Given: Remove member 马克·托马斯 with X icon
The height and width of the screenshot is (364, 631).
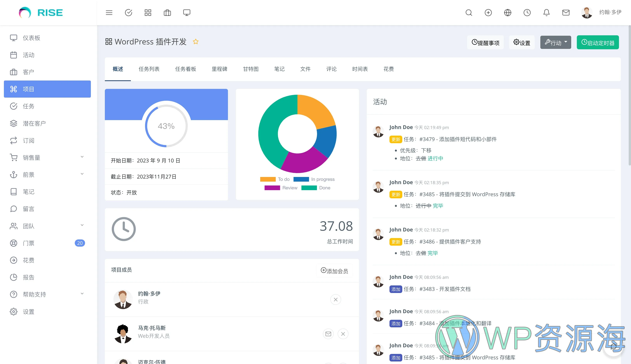Looking at the screenshot, I should 343,334.
